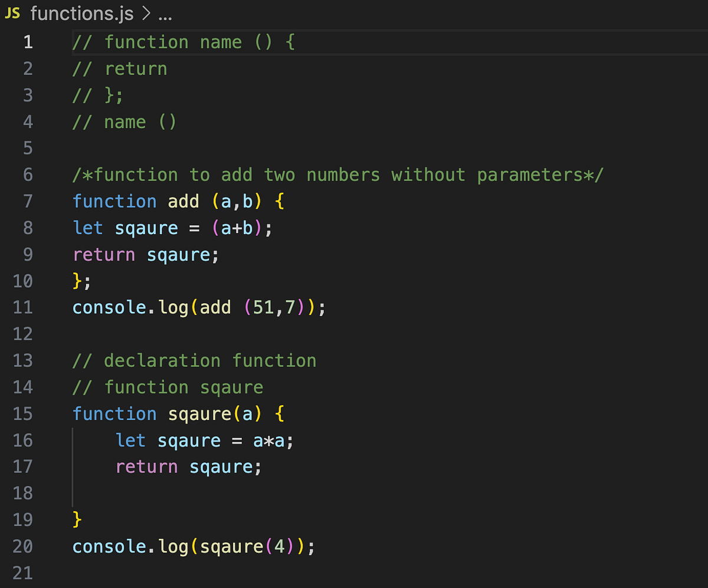Screen dimensions: 708x588
Task: Open the breadcrumb ellipsis menu
Action: [x=166, y=14]
